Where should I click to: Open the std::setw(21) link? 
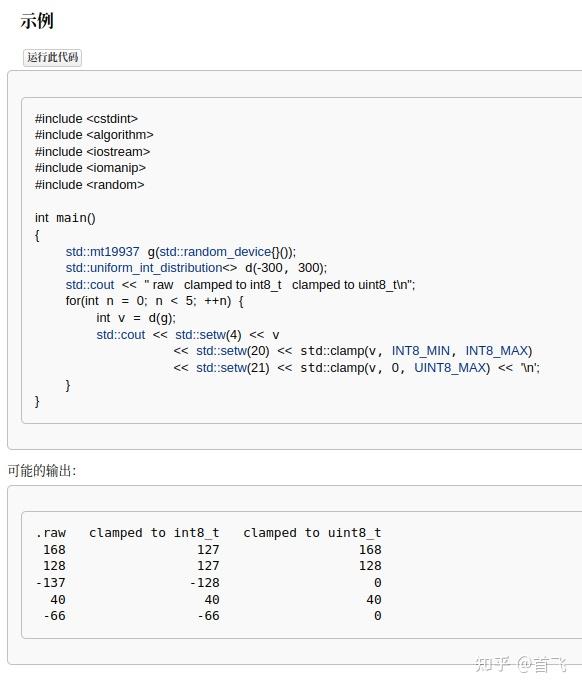[233, 368]
